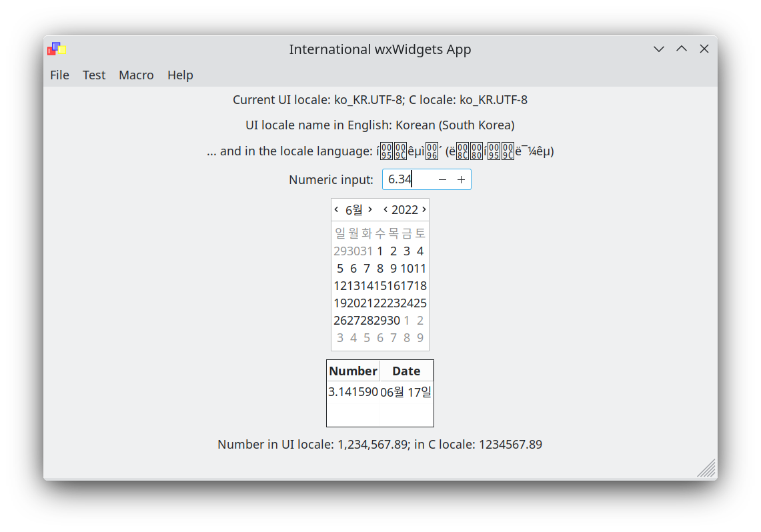Open the Test menu
Screen dimensions: 761x532
pos(93,75)
